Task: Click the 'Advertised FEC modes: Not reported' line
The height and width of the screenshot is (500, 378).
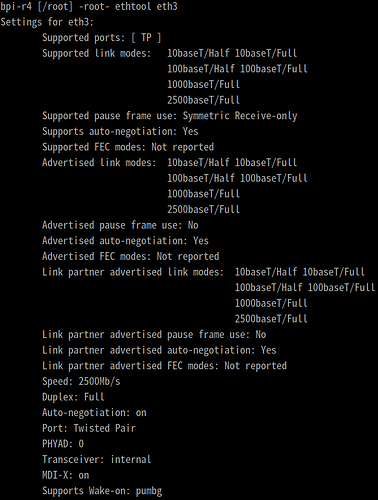Action: 131,256
